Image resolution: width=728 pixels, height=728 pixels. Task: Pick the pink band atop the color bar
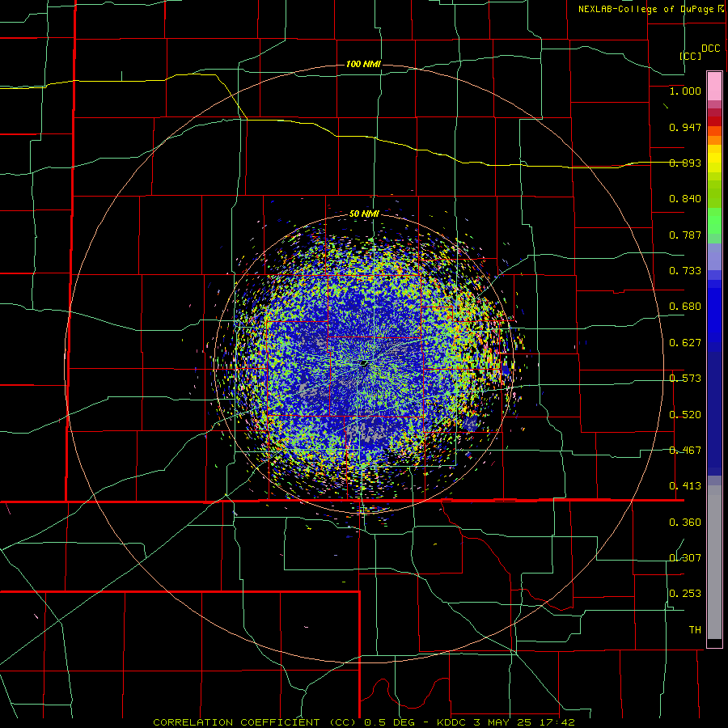(x=714, y=87)
